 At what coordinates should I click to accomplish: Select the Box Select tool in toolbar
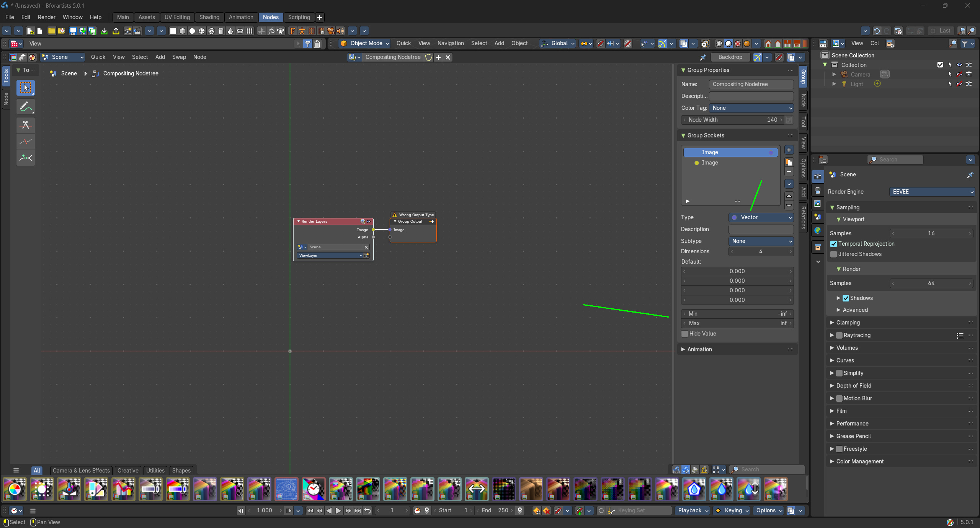coord(26,88)
